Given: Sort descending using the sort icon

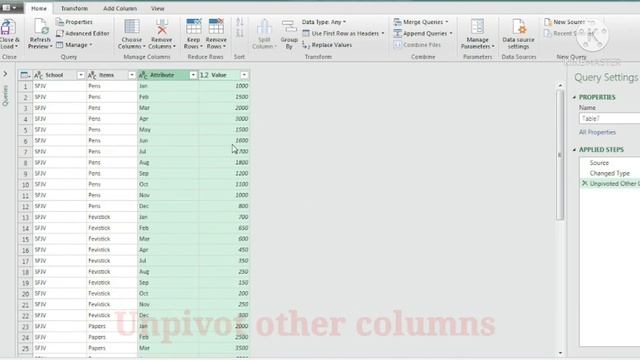Looking at the screenshot, I should (x=240, y=33).
